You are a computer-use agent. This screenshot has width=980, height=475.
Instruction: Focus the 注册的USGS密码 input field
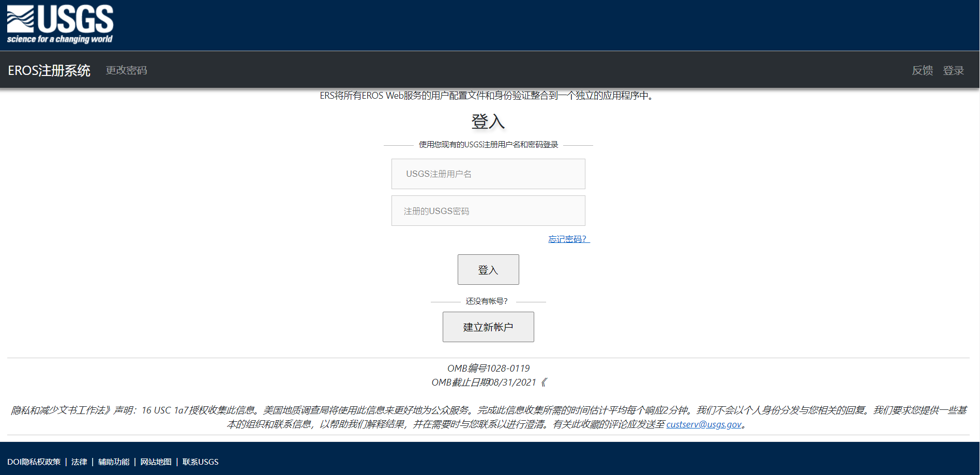click(x=488, y=210)
